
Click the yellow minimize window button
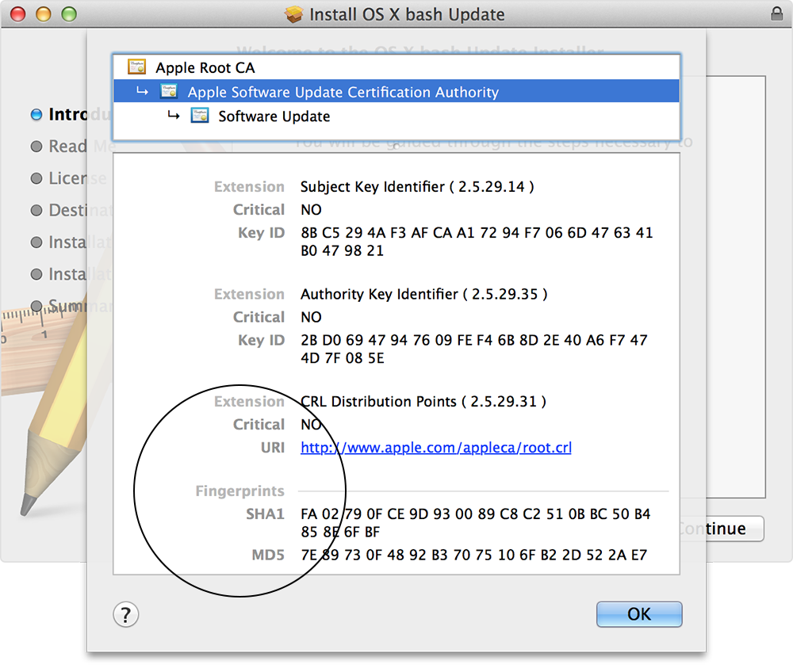click(44, 13)
